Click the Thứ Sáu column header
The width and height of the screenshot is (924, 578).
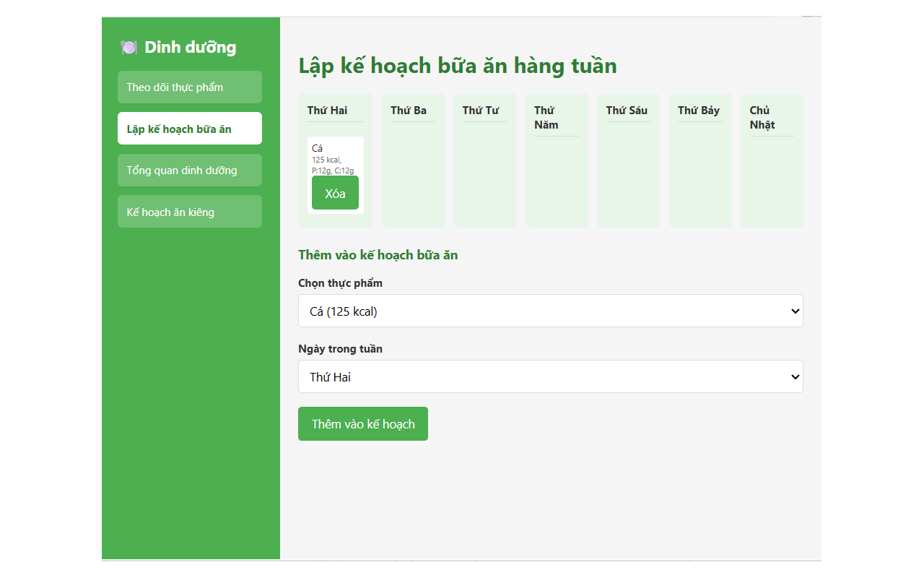pyautogui.click(x=627, y=111)
